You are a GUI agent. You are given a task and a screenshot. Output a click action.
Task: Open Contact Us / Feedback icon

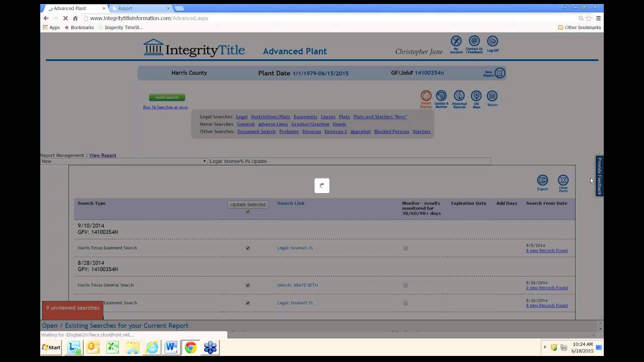[474, 44]
